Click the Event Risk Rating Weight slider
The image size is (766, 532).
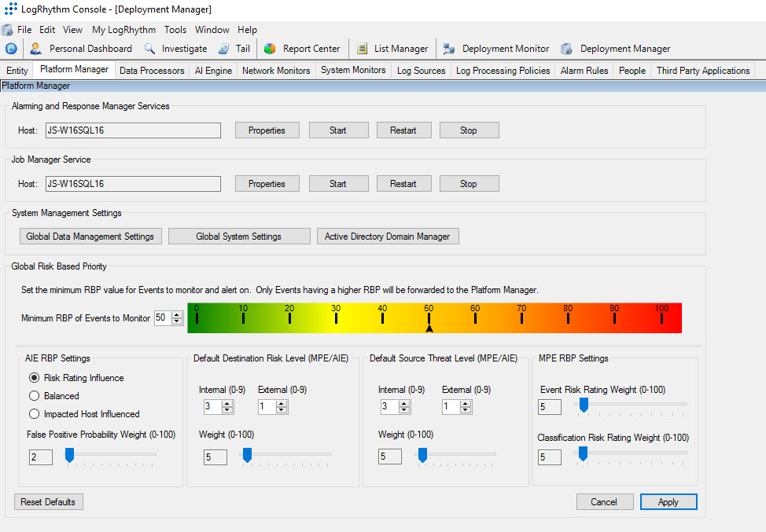tap(584, 404)
